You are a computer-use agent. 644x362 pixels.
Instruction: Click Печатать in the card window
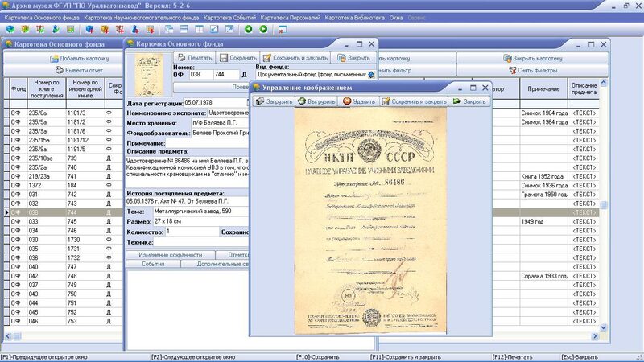pyautogui.click(x=195, y=58)
